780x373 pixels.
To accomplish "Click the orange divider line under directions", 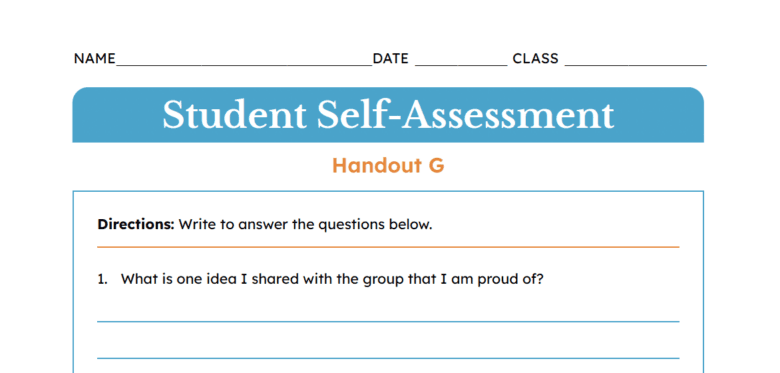I will pos(388,247).
